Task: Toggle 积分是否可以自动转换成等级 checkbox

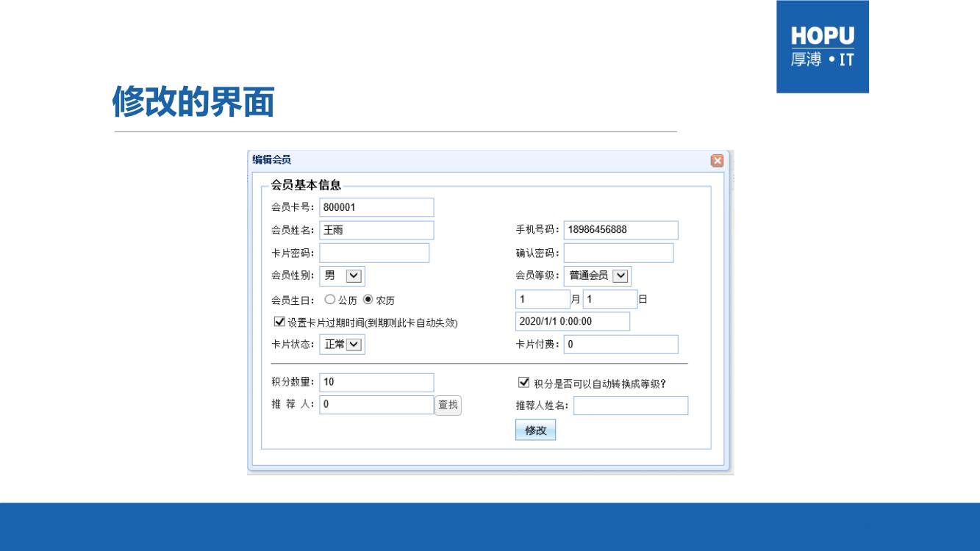Action: 524,383
